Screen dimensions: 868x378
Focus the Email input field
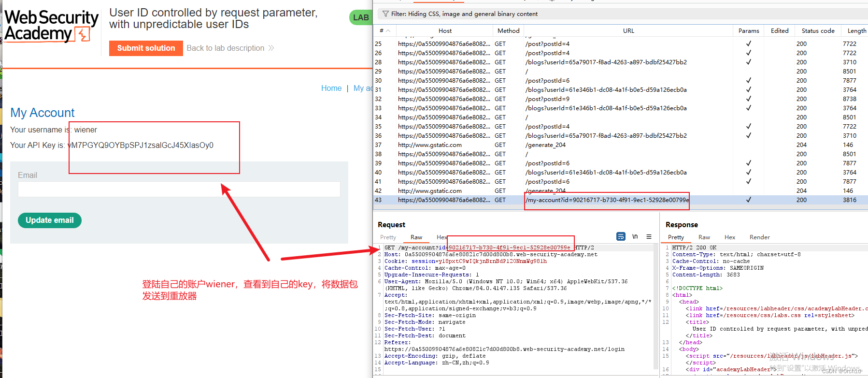[x=179, y=189]
